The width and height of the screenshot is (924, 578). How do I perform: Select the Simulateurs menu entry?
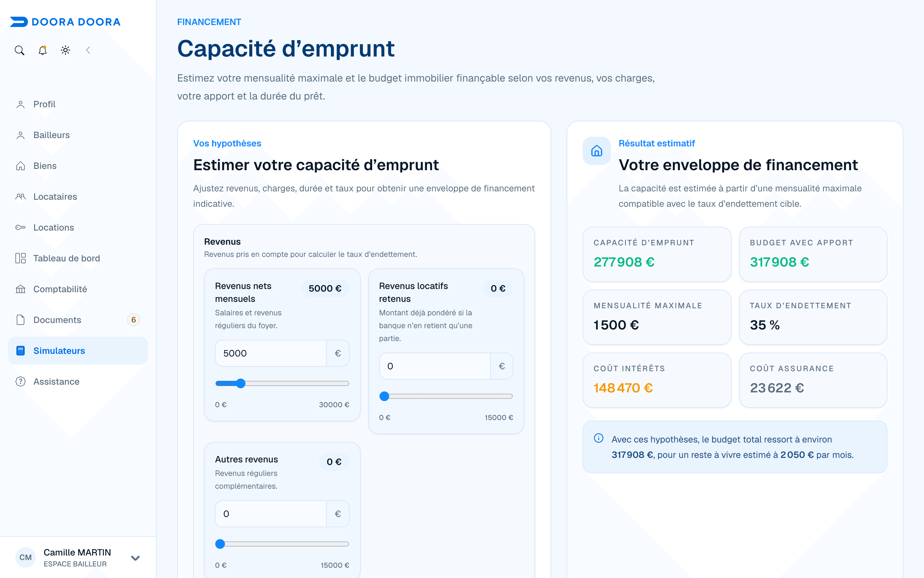(78, 351)
